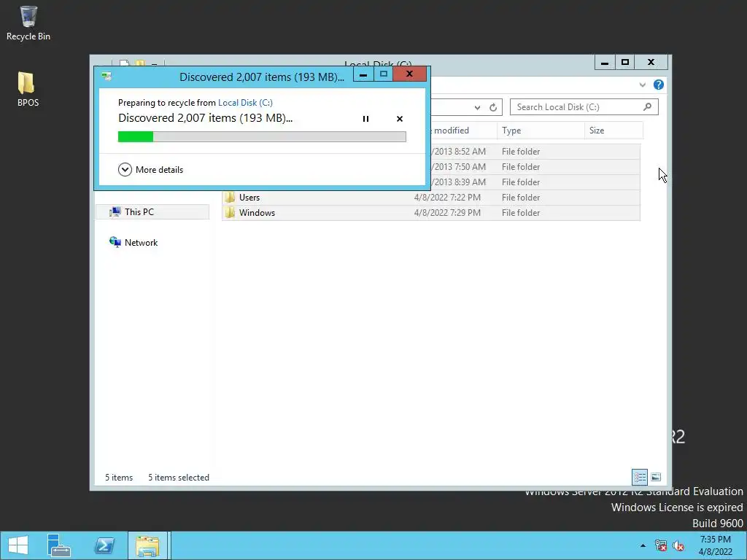Open Explorer Help question mark icon

point(659,85)
